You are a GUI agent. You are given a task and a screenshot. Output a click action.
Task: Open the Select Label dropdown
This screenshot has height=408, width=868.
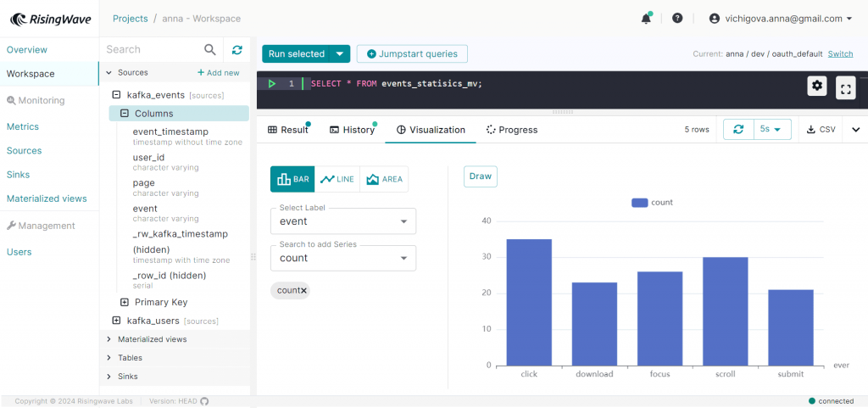pos(343,221)
